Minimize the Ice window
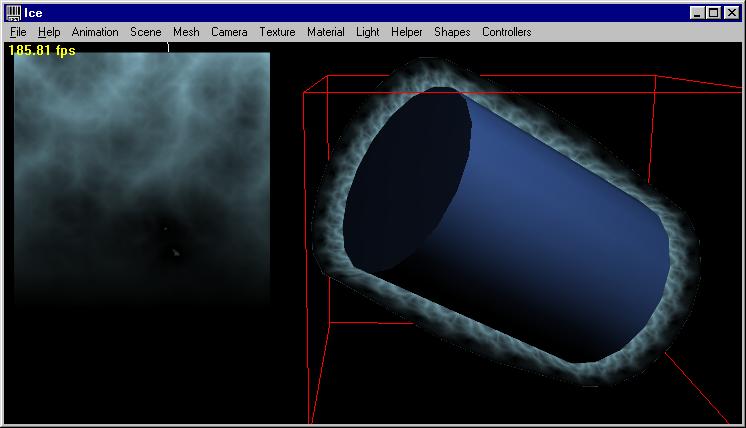The image size is (746, 428). (697, 13)
